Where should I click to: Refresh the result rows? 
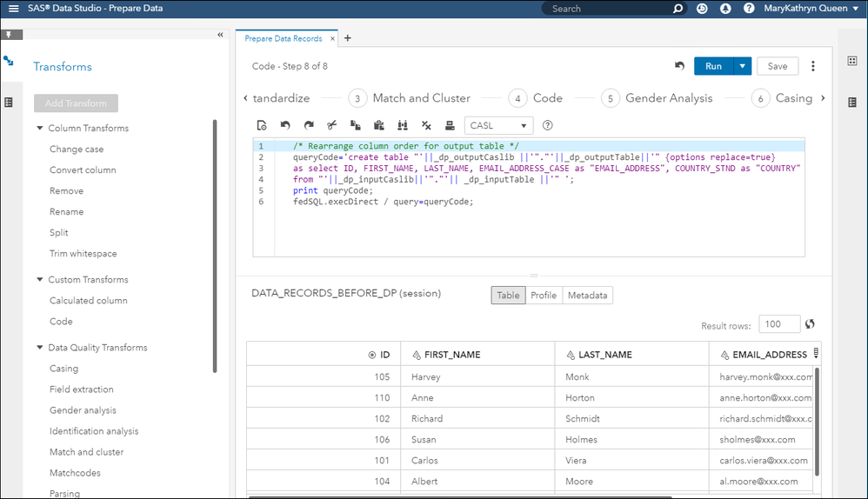(x=810, y=324)
